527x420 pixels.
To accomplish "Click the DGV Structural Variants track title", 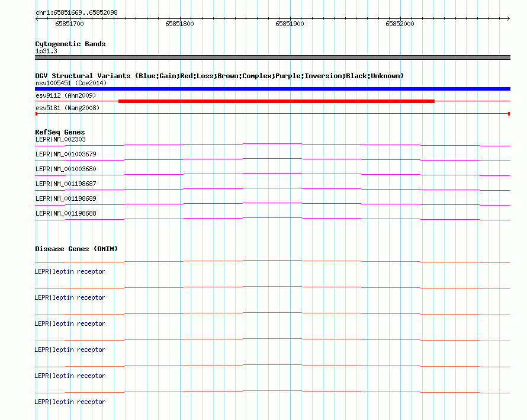I will click(219, 76).
